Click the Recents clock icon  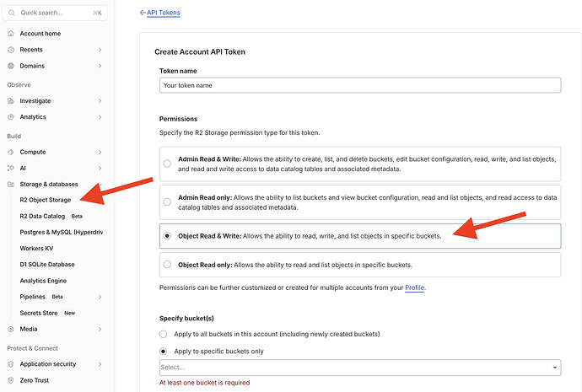pos(11,50)
